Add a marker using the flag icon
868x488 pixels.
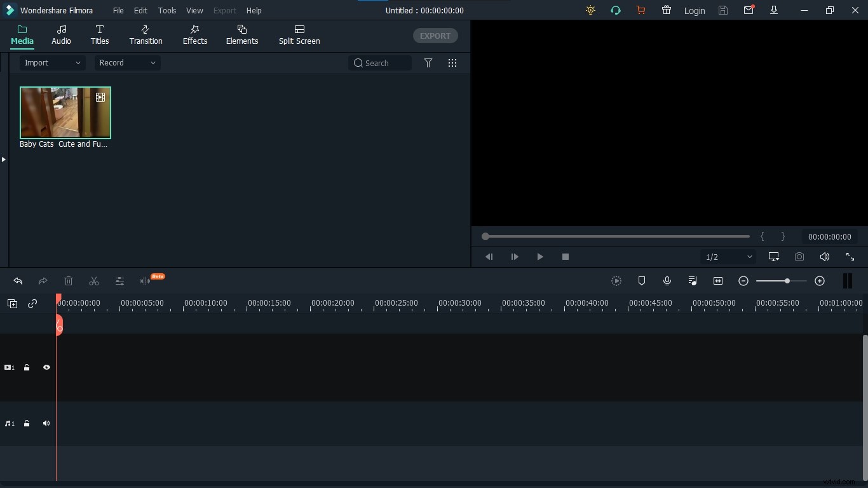click(x=642, y=281)
